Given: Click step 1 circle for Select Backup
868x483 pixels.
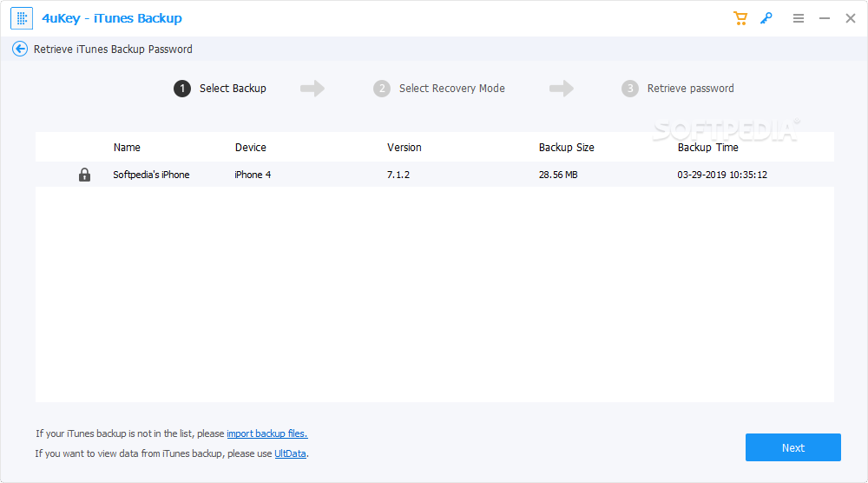Looking at the screenshot, I should [182, 89].
